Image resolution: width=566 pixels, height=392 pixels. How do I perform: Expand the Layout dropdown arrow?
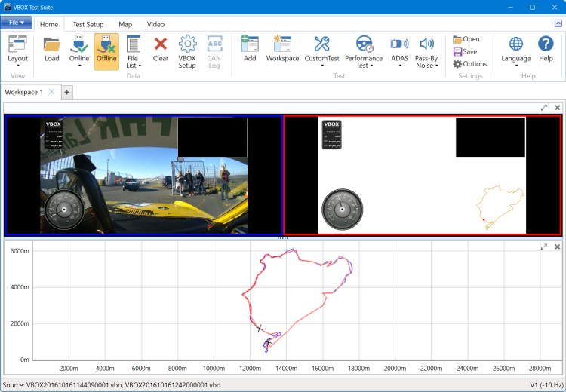pos(17,66)
